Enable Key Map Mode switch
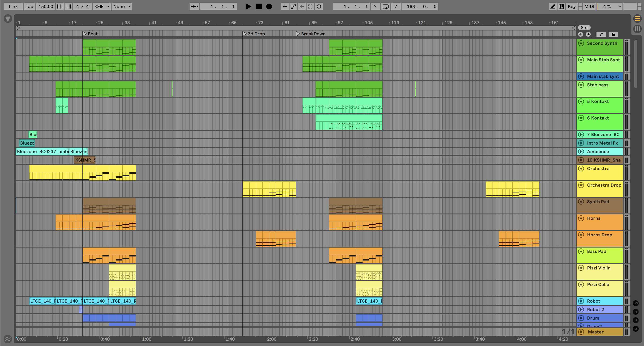 [571, 6]
